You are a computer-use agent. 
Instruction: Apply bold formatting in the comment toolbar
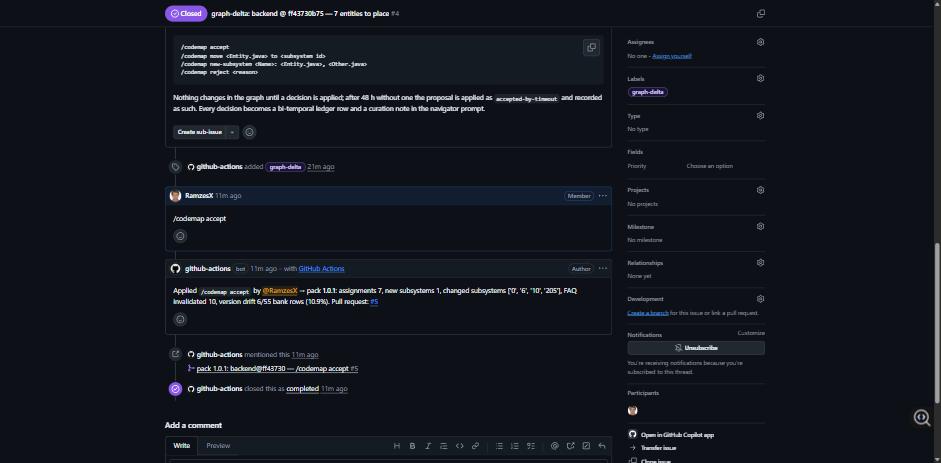click(412, 446)
